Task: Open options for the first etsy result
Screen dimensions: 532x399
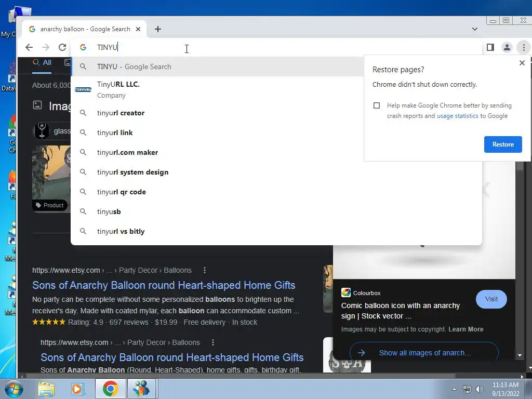Action: click(x=204, y=270)
